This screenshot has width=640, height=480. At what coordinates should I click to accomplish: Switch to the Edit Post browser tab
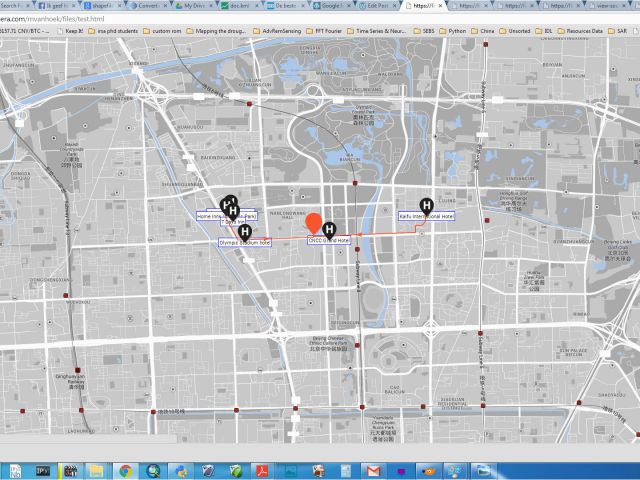click(376, 6)
